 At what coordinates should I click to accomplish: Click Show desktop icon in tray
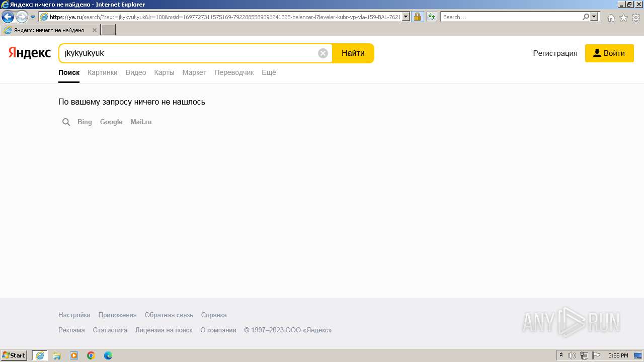638,355
